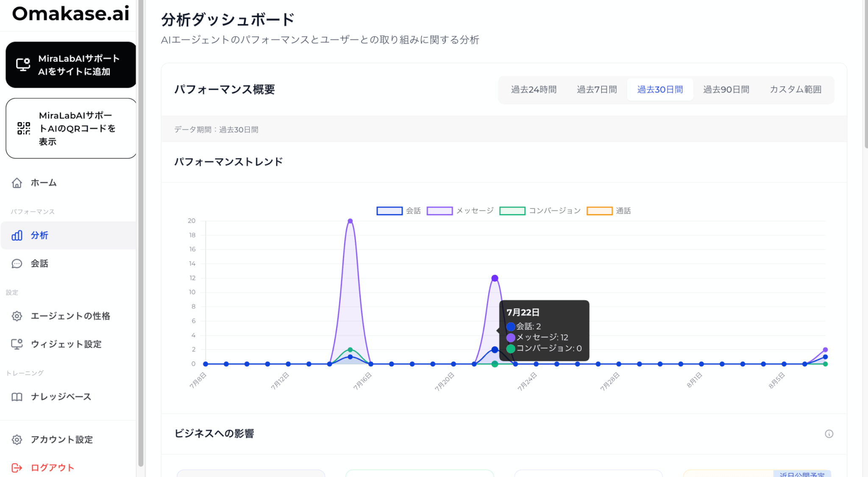Click the last purple messages point at chart end
Viewport: 868px width, 477px height.
click(825, 349)
